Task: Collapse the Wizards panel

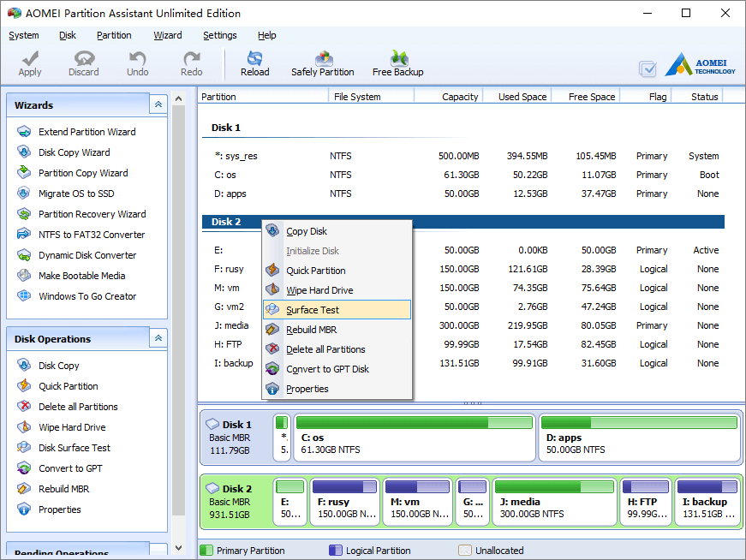Action: (x=158, y=104)
